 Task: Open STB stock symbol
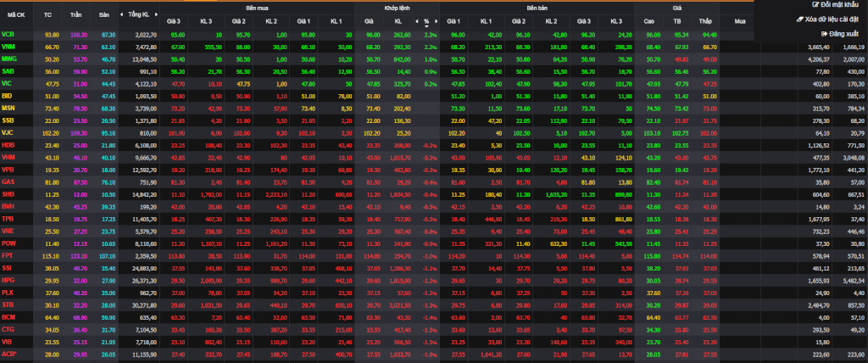click(x=8, y=304)
